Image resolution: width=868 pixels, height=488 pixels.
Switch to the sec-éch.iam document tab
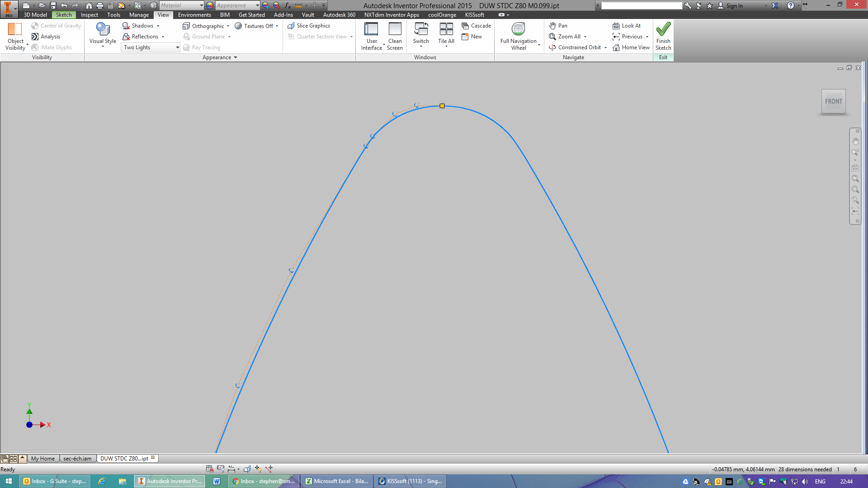tap(77, 458)
